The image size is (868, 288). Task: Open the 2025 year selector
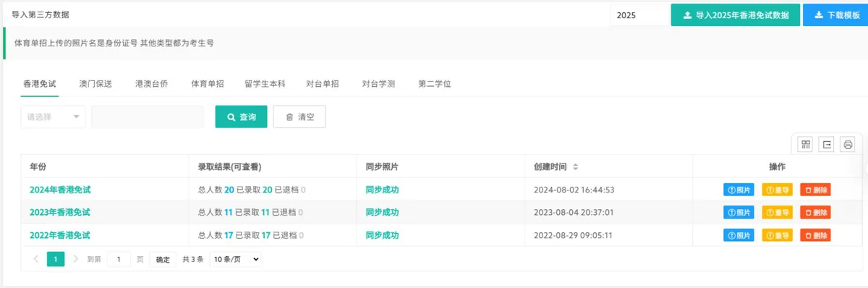(639, 14)
